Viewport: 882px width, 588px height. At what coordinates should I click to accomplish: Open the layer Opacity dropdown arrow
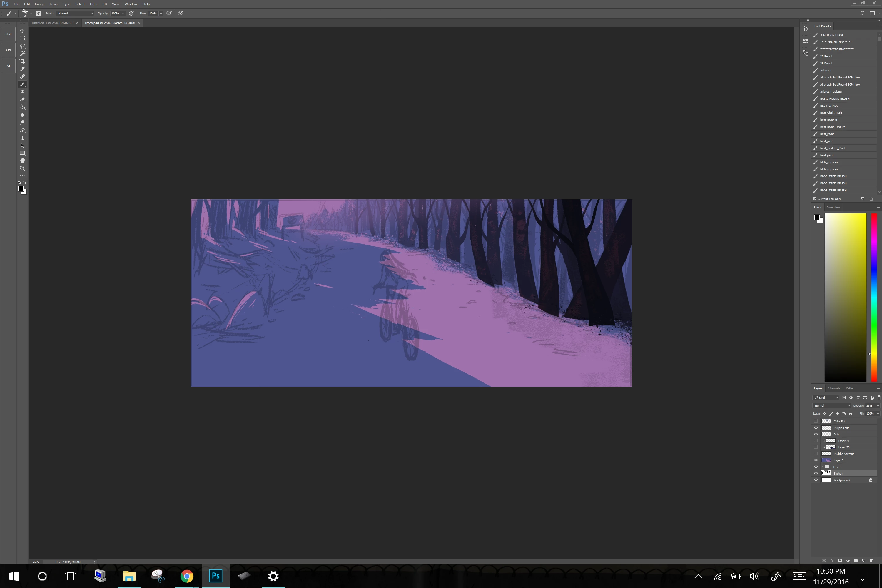coord(878,405)
